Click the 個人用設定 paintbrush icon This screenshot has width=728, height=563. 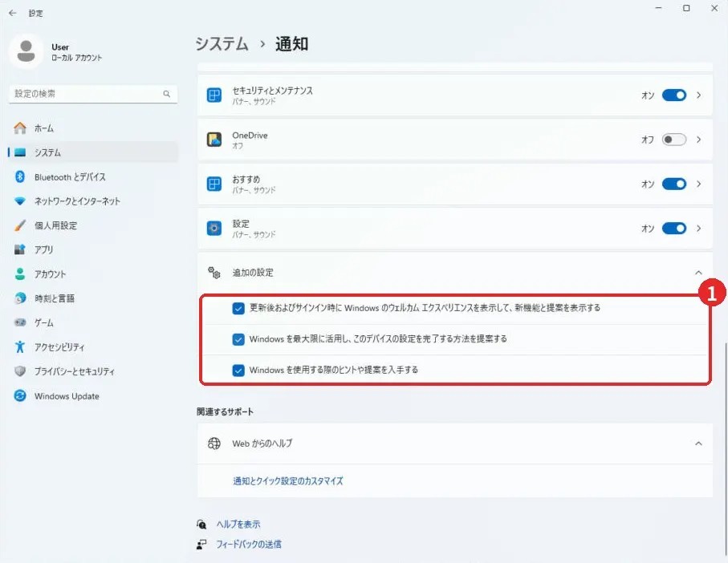[20, 225]
